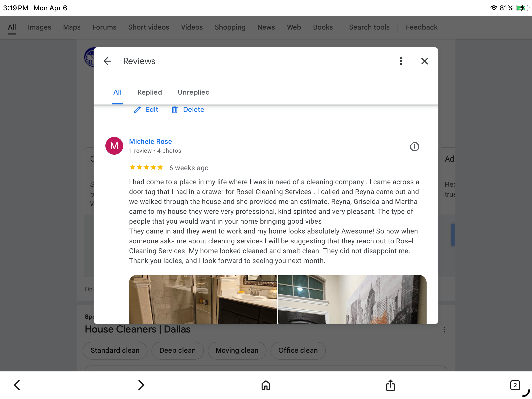Click the Delete text button
This screenshot has width=532, height=399.
(194, 110)
